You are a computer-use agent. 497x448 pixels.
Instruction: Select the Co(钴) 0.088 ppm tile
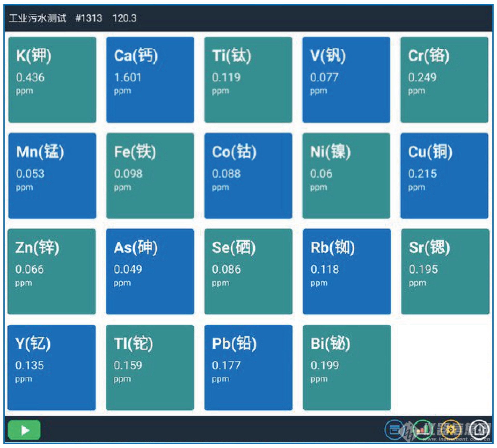tap(248, 176)
